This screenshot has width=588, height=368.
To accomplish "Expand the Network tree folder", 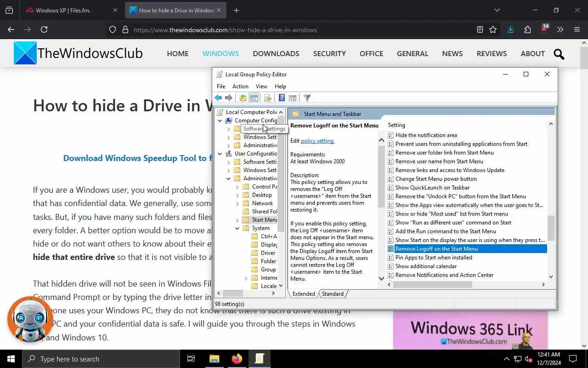I will pos(237,203).
